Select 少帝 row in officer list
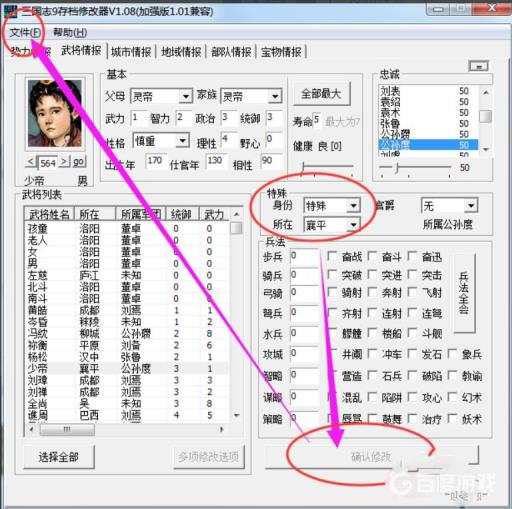Viewport: 512px width, 509px height. point(128,369)
